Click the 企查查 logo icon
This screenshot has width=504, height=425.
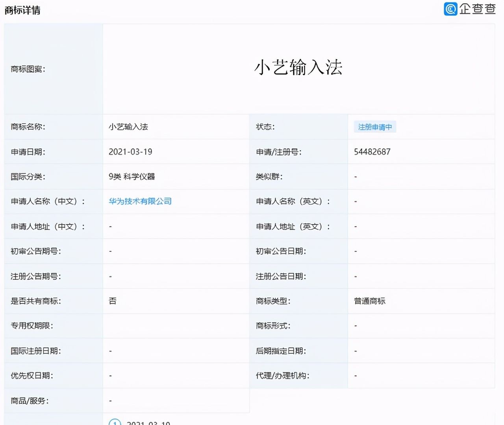coord(450,9)
